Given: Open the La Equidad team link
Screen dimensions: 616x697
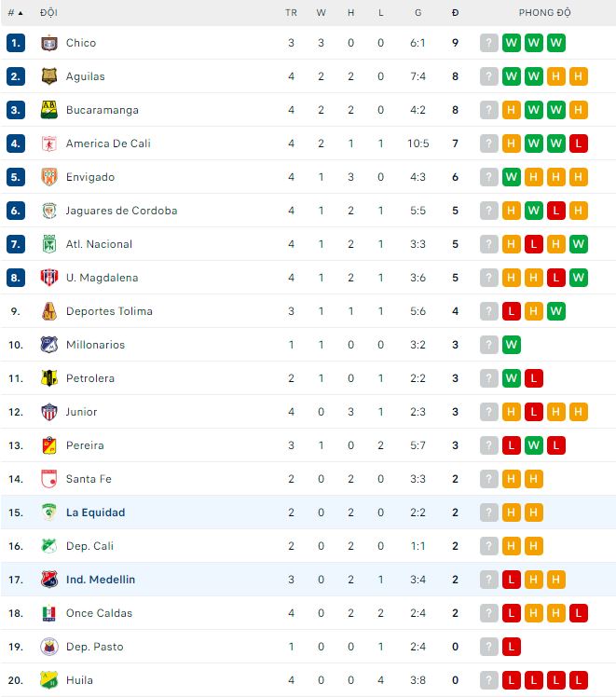Looking at the screenshot, I should click(95, 512).
